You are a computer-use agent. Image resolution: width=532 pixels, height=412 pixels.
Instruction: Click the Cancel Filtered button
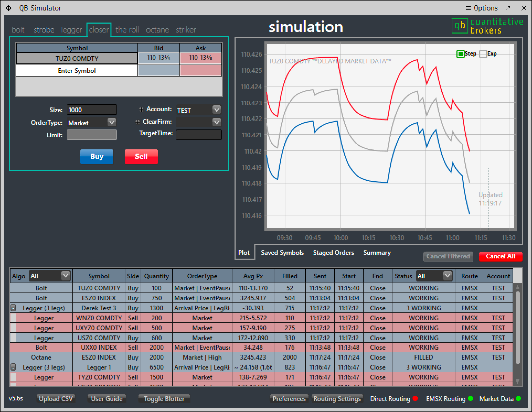448,256
